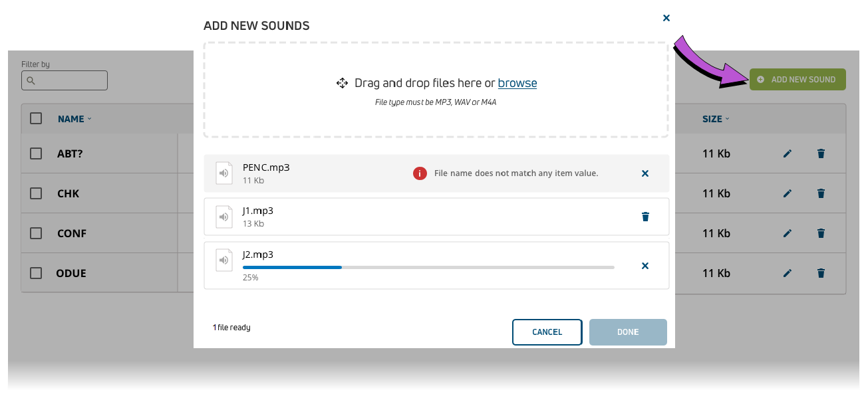Sort the list by SIZE column
This screenshot has height=398, width=868.
[716, 119]
